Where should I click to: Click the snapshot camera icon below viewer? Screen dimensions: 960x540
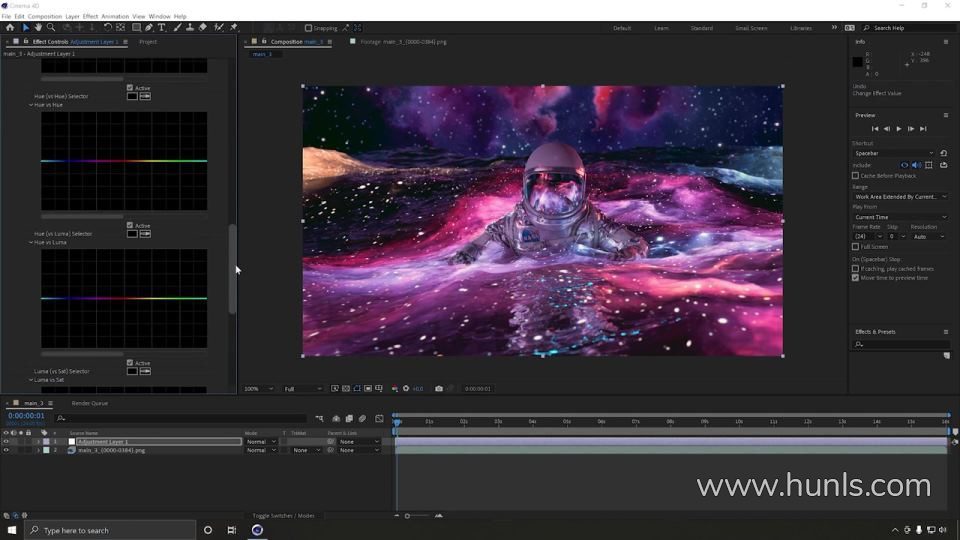[x=439, y=389]
